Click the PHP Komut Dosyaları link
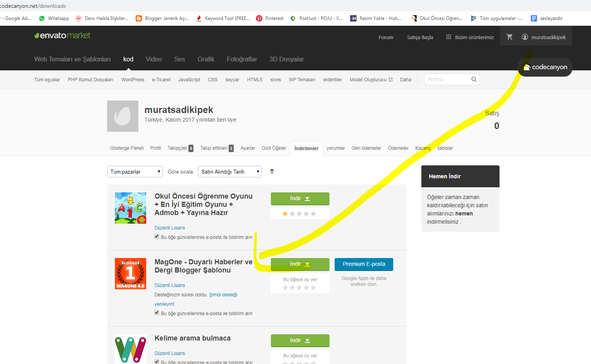 90,80
